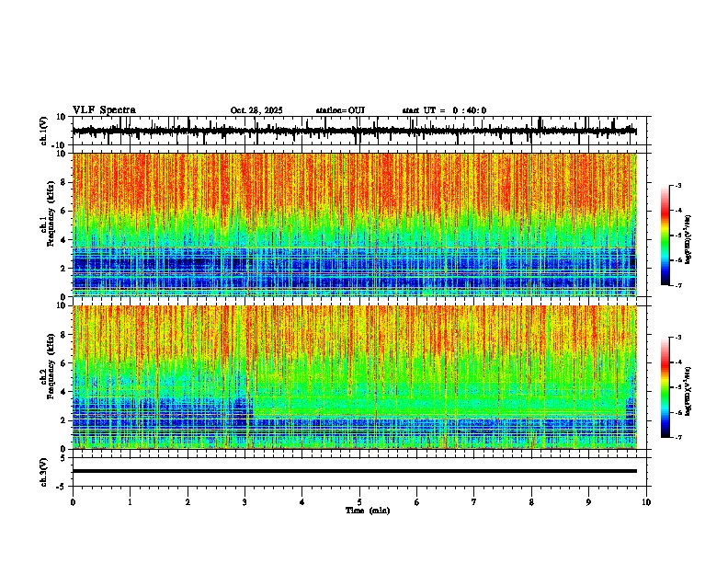Click the "ch.1(V)" axis label
728x563 pixels.
tap(44, 131)
